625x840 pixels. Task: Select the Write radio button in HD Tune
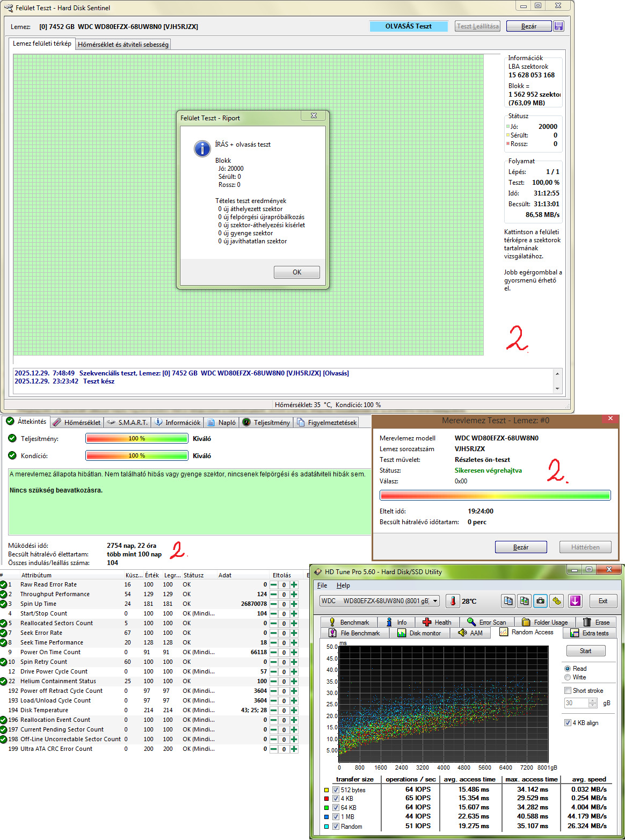[x=568, y=677]
